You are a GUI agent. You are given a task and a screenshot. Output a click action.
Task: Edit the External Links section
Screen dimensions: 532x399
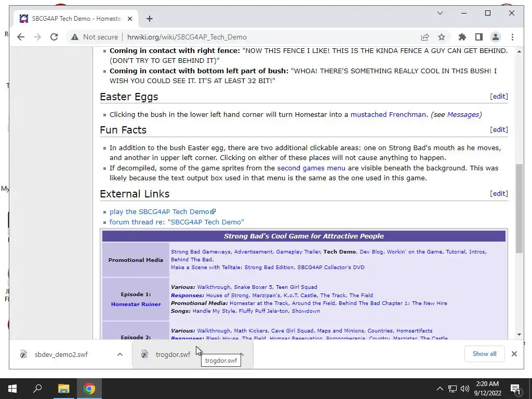pyautogui.click(x=499, y=193)
